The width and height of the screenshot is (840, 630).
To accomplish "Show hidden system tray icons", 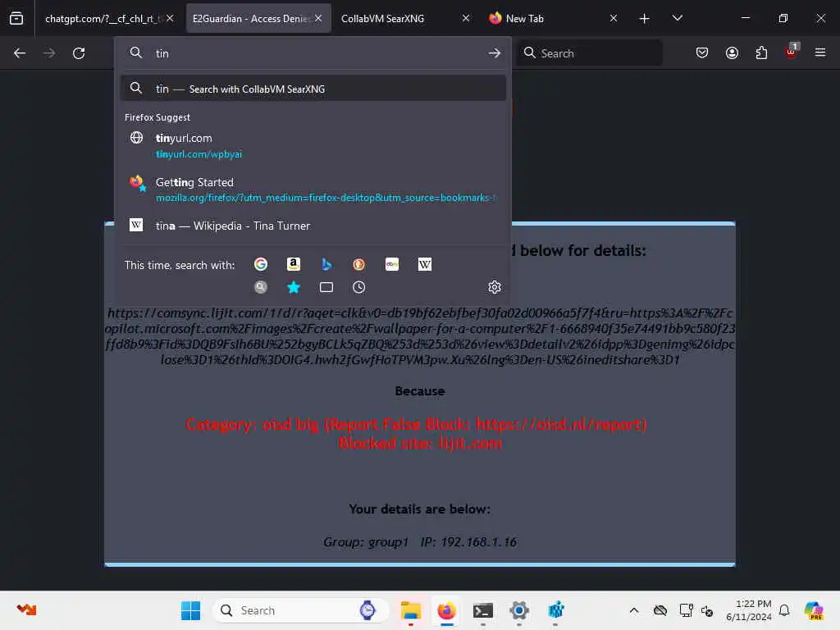I will pyautogui.click(x=634, y=610).
